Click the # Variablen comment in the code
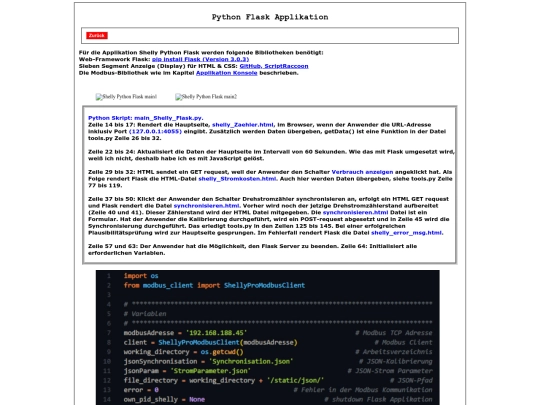This screenshot has width=540, height=405. coord(145,314)
